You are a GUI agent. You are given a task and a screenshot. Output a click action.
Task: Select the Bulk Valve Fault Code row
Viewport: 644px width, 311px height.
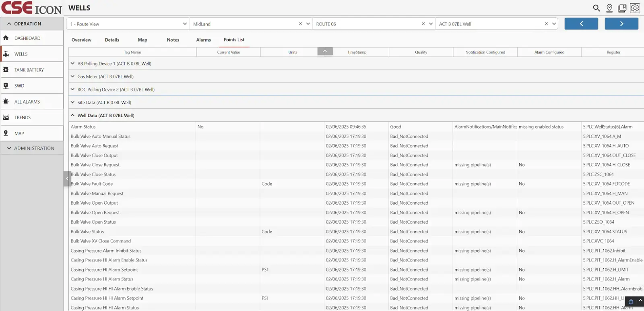coord(92,184)
